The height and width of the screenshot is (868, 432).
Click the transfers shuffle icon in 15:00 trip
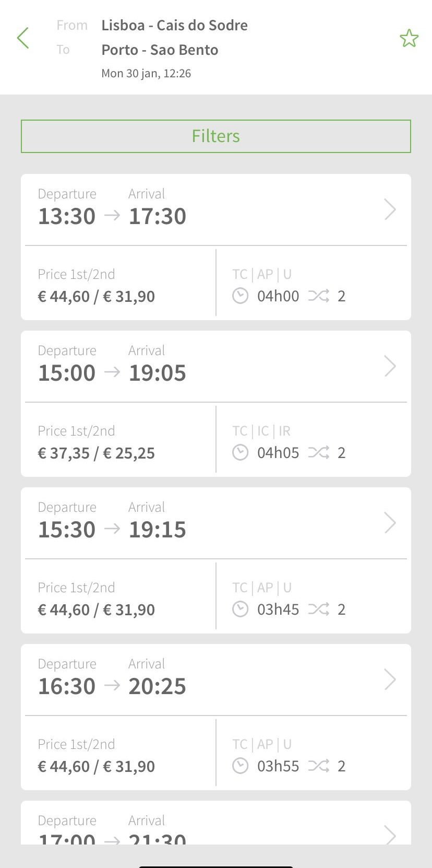pyautogui.click(x=318, y=453)
